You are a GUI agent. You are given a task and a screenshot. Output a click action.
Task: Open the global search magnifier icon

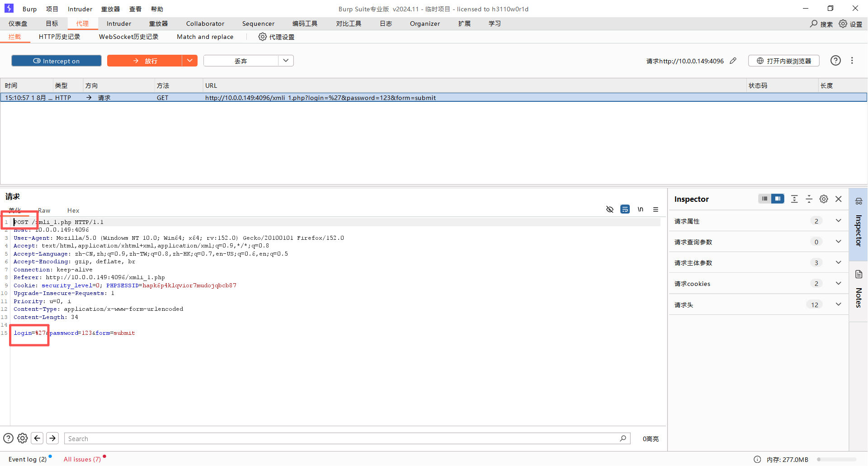pos(814,24)
